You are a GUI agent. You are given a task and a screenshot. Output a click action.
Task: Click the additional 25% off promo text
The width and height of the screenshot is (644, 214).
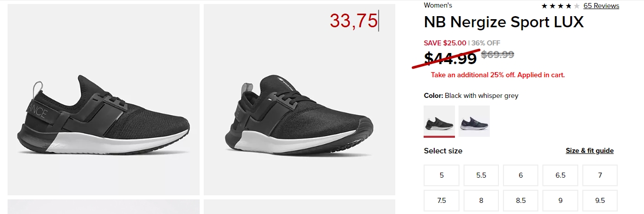pos(498,75)
